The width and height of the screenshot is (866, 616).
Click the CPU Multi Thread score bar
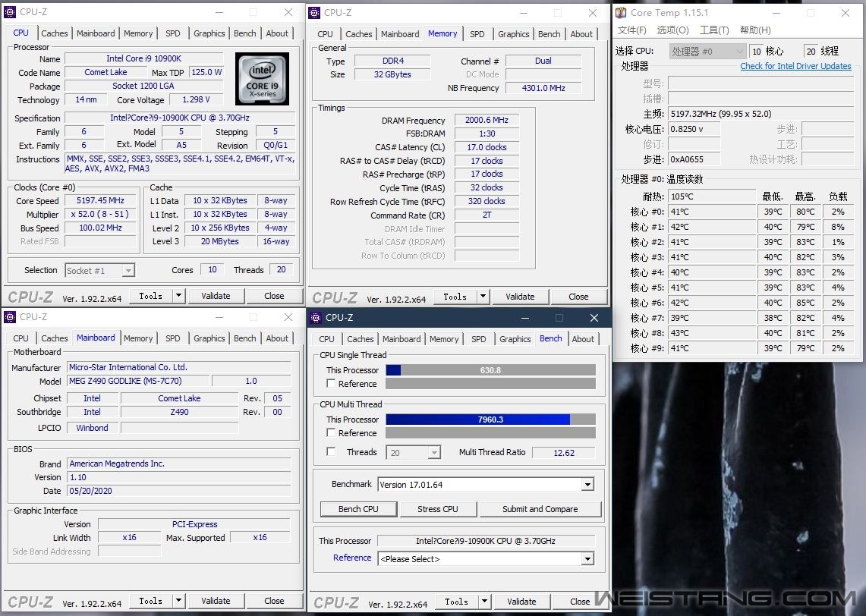click(x=490, y=420)
